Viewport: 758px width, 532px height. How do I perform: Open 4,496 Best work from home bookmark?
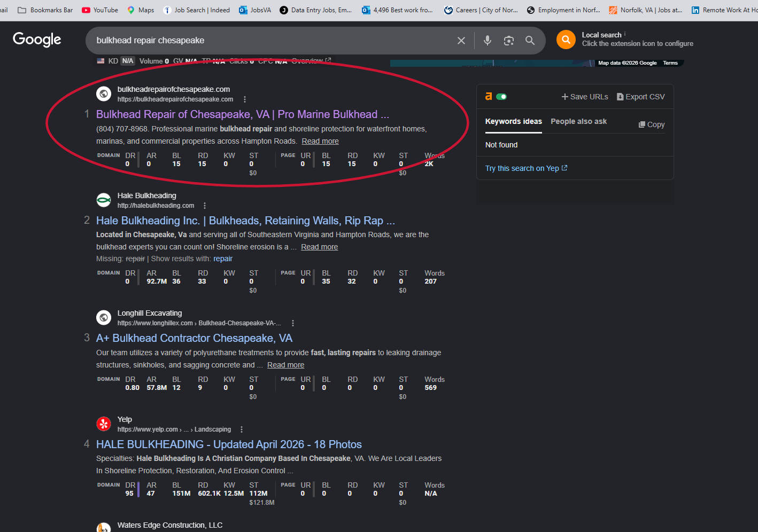[x=397, y=10]
